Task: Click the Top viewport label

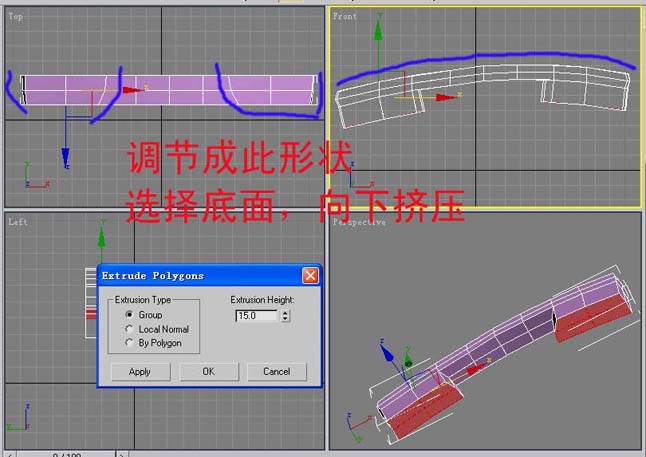Action: pos(15,16)
